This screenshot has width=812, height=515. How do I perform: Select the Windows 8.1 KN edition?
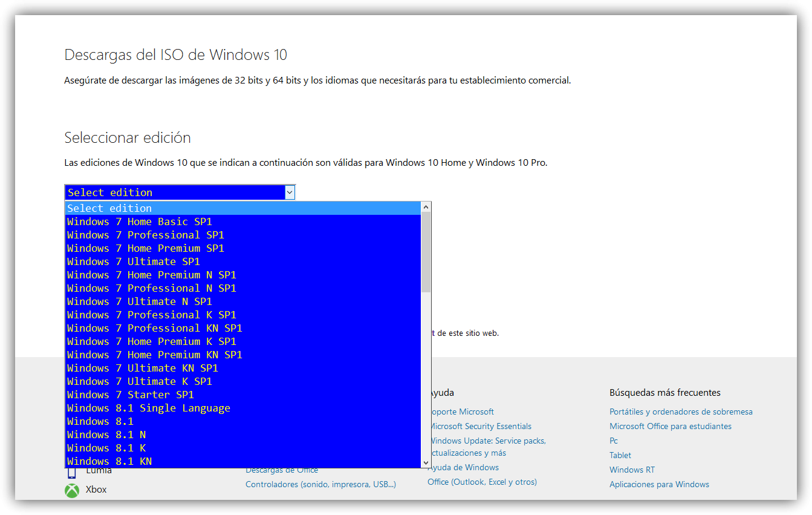coord(243,461)
